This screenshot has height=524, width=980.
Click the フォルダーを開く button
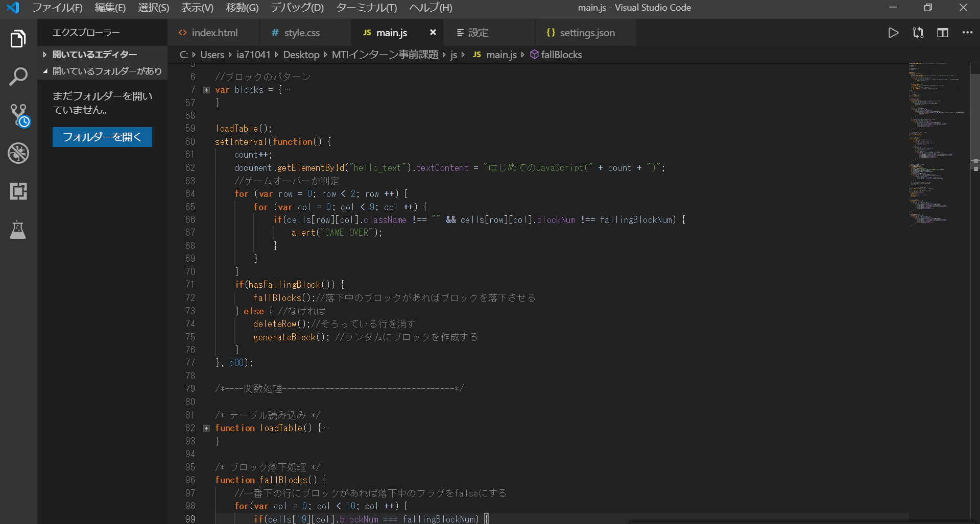(x=102, y=137)
